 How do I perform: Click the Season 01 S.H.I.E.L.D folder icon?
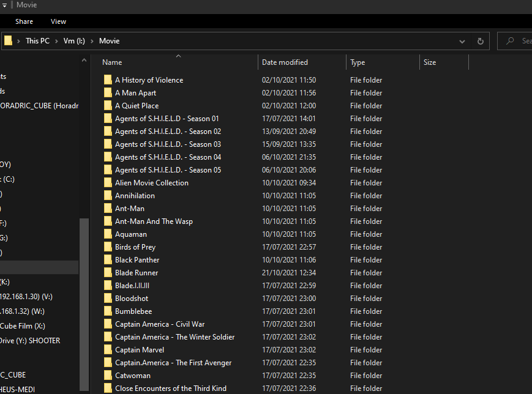tap(108, 119)
